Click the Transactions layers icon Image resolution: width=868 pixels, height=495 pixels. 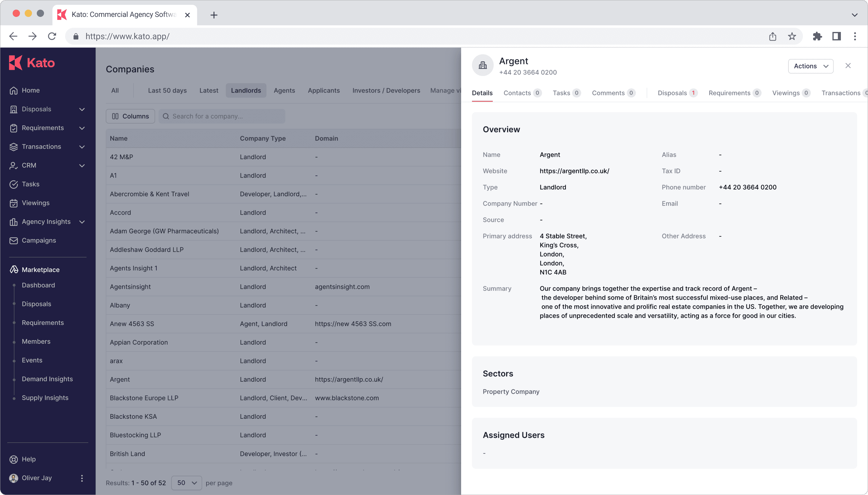(x=14, y=147)
